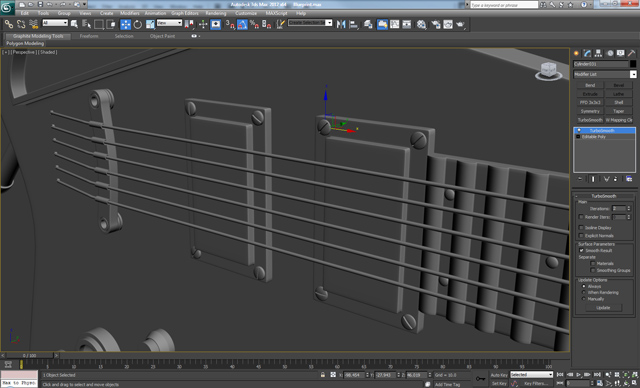The height and width of the screenshot is (388, 640).
Task: Toggle the Percent Snap icon
Action: tap(254, 24)
